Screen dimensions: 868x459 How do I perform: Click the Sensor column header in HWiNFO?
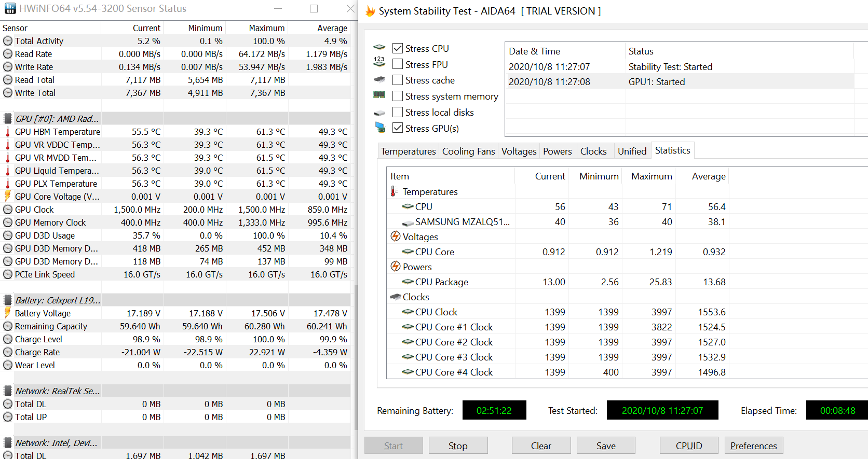click(x=50, y=28)
